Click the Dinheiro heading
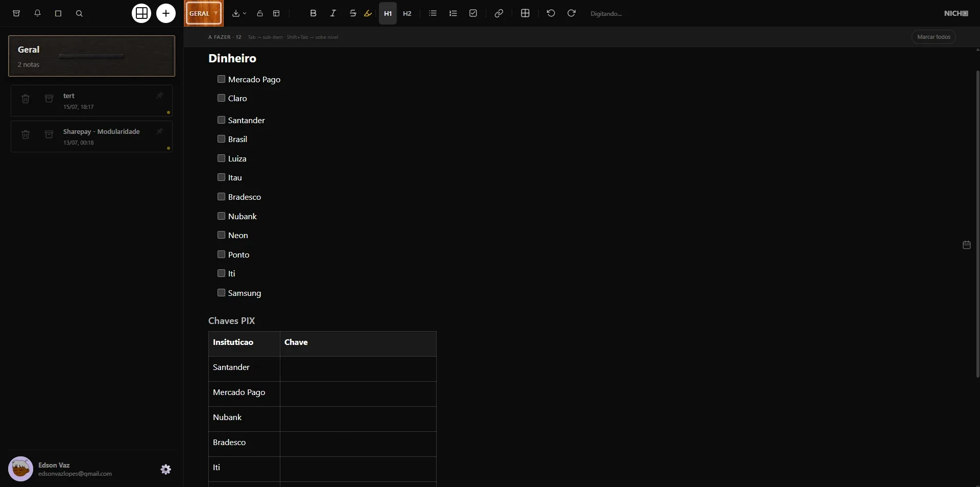Viewport: 980px width, 487px height. coord(232,58)
